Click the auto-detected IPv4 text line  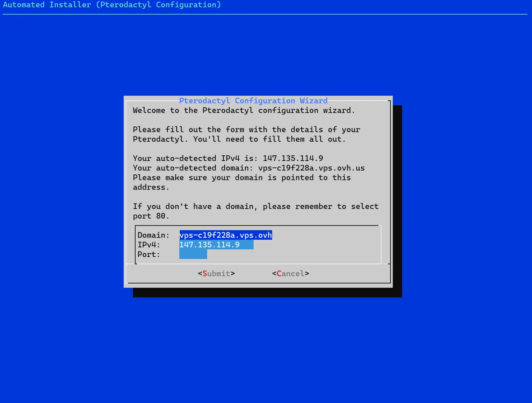tap(228, 158)
